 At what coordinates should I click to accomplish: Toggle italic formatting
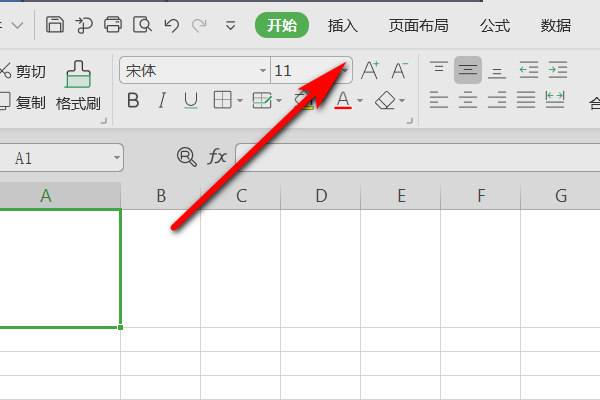click(162, 101)
